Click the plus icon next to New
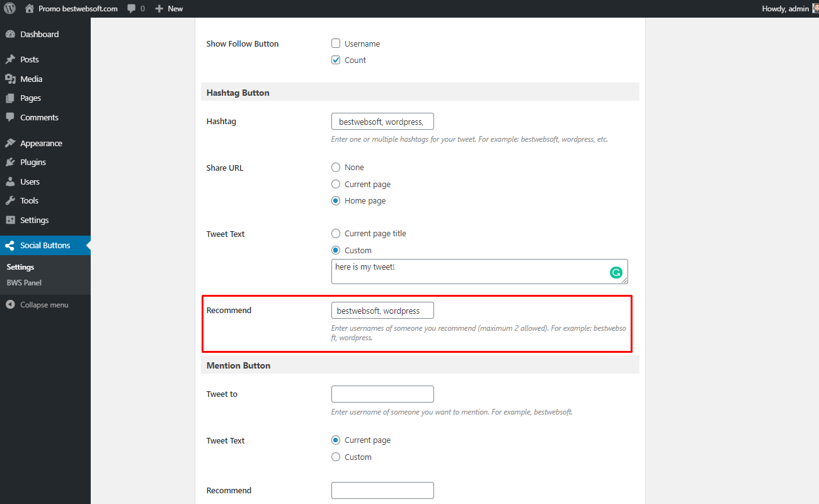This screenshot has height=504, width=819. coord(159,9)
